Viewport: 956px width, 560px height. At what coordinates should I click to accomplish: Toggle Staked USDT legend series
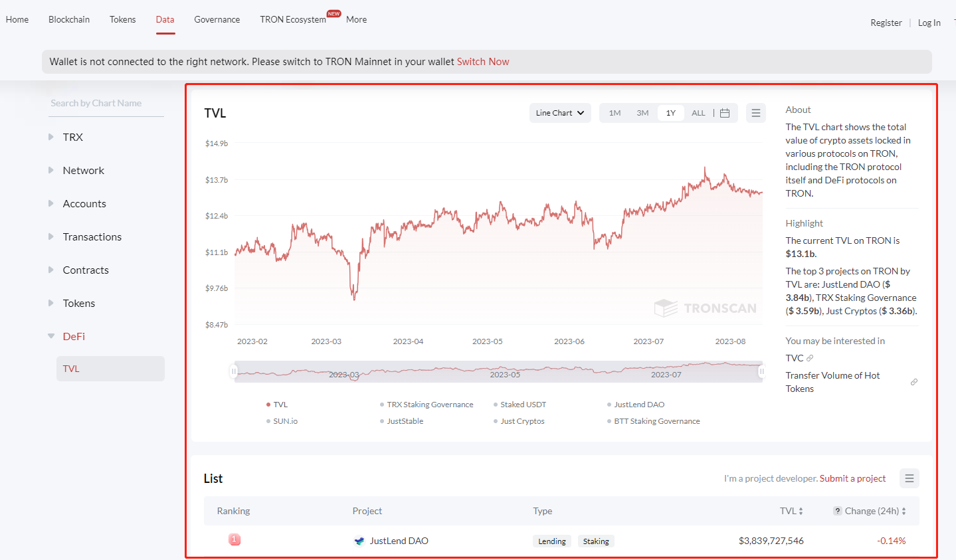point(520,405)
